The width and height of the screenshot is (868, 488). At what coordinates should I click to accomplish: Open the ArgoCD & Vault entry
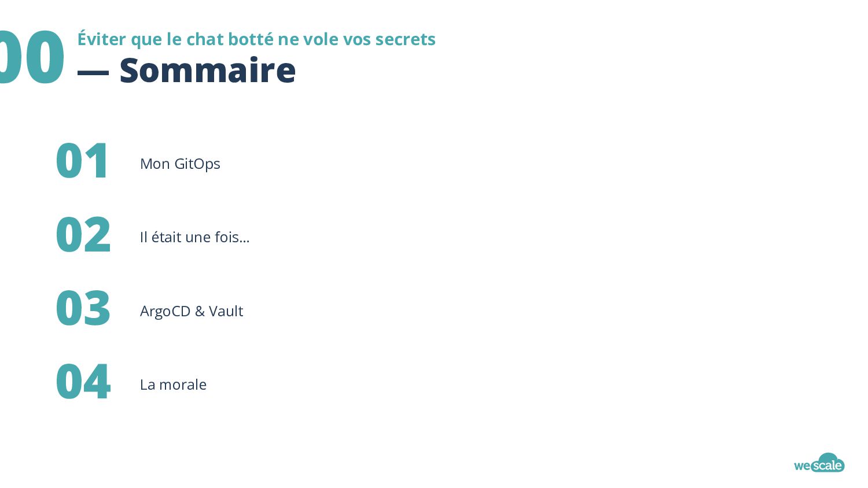192,311
